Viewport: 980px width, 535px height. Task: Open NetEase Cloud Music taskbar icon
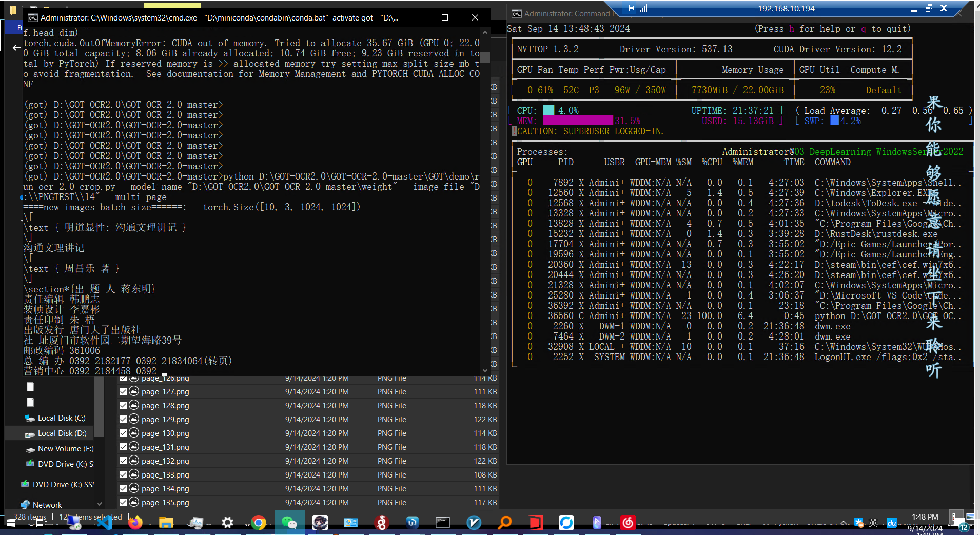click(628, 523)
